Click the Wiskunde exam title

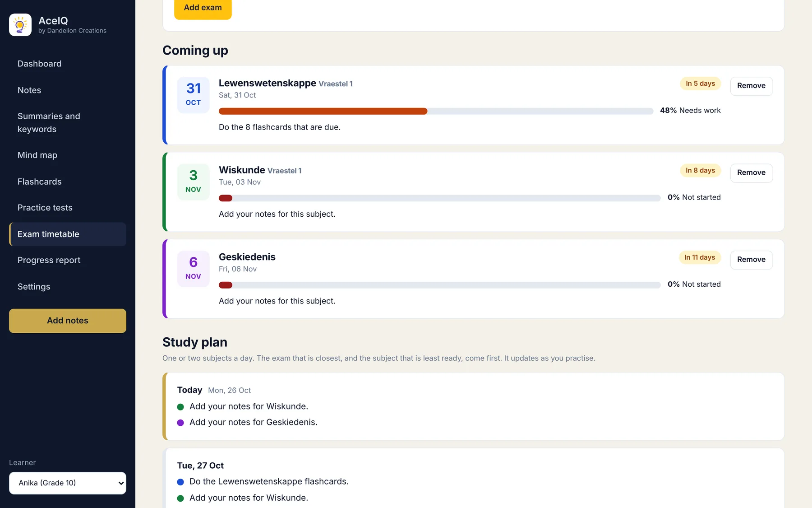tap(242, 170)
